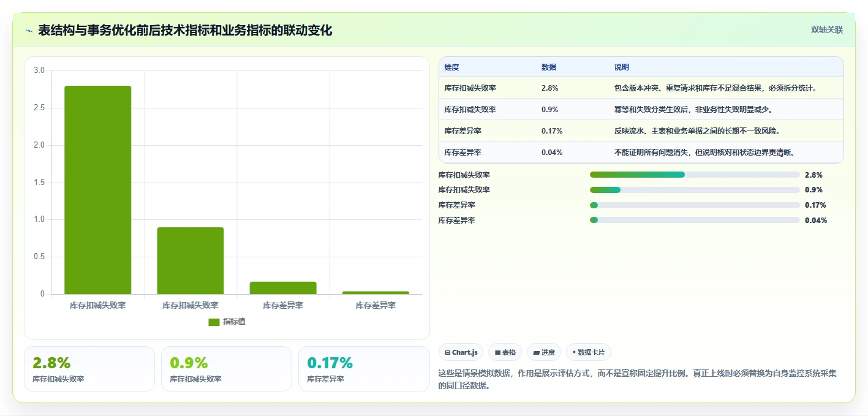Click the 库存差异率 label of the 0.04% progress row
The height and width of the screenshot is (416, 868).
(x=456, y=221)
